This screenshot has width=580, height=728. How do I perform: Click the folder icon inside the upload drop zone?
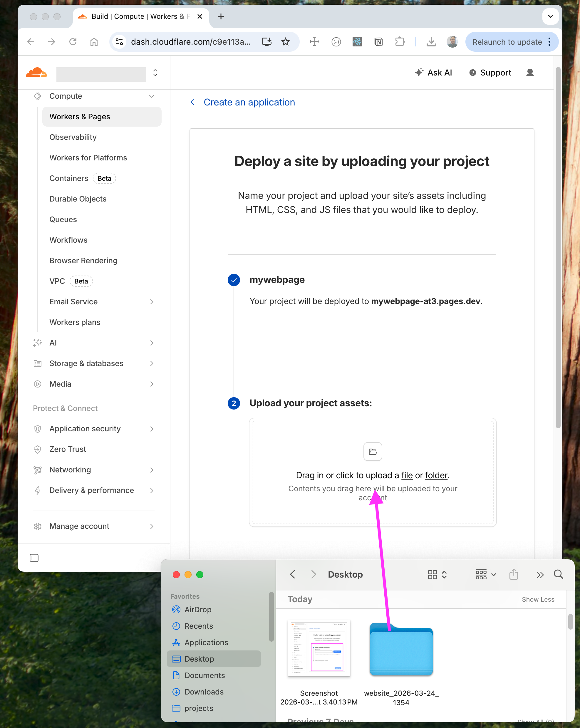372,452
